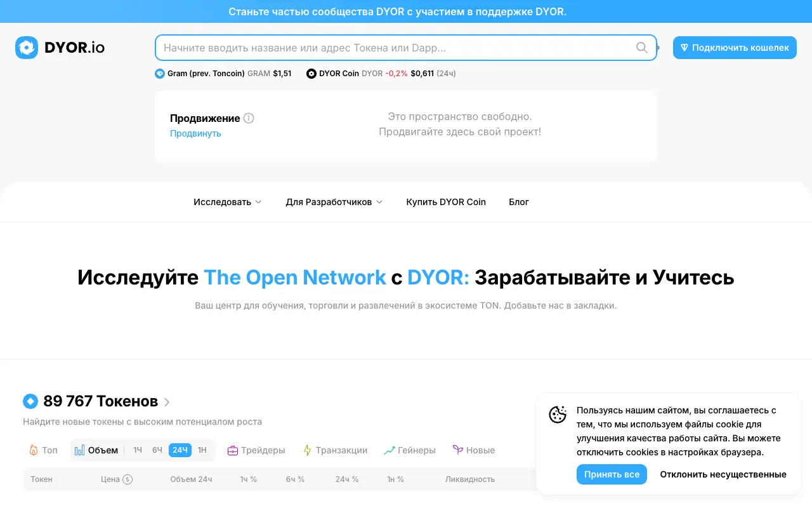Open the Гейнеры tab
The height and width of the screenshot is (508, 812).
410,450
